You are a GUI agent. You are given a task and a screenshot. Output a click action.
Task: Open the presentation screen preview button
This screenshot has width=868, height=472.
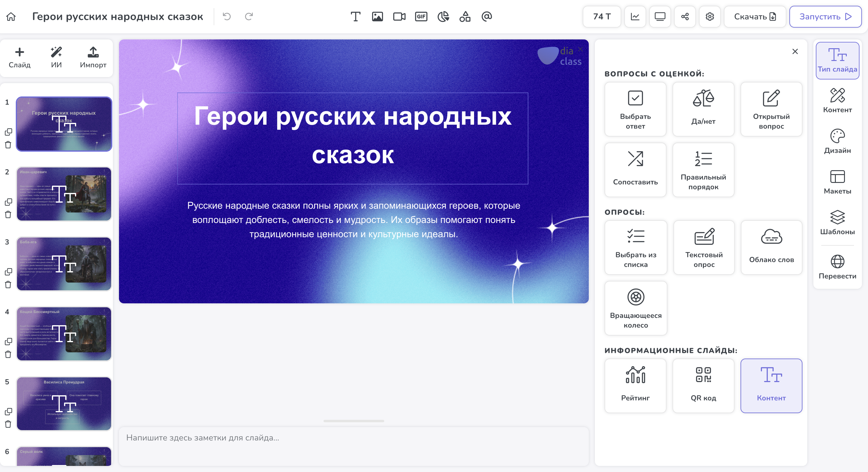pyautogui.click(x=660, y=16)
